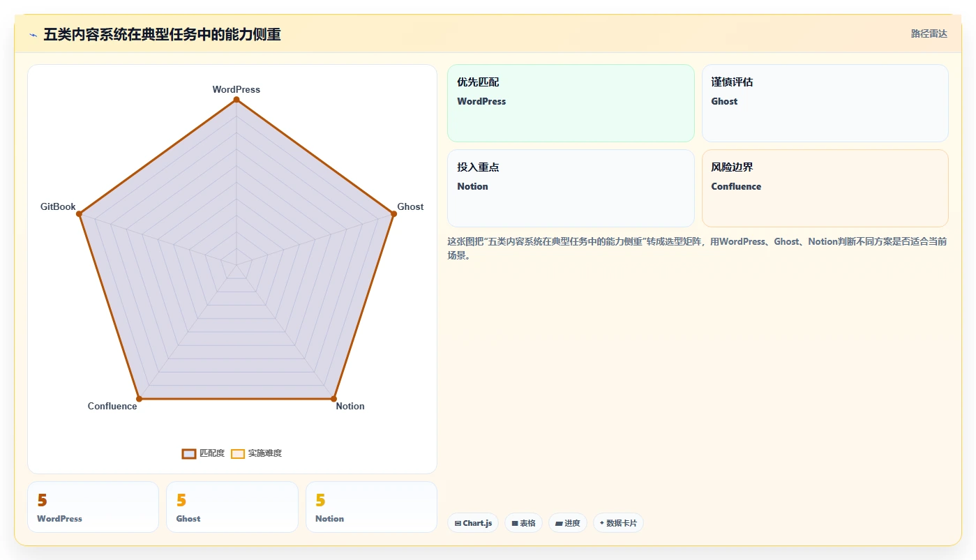Select the Ghost score card showing 5
The width and height of the screenshot is (976, 560).
pos(232,507)
